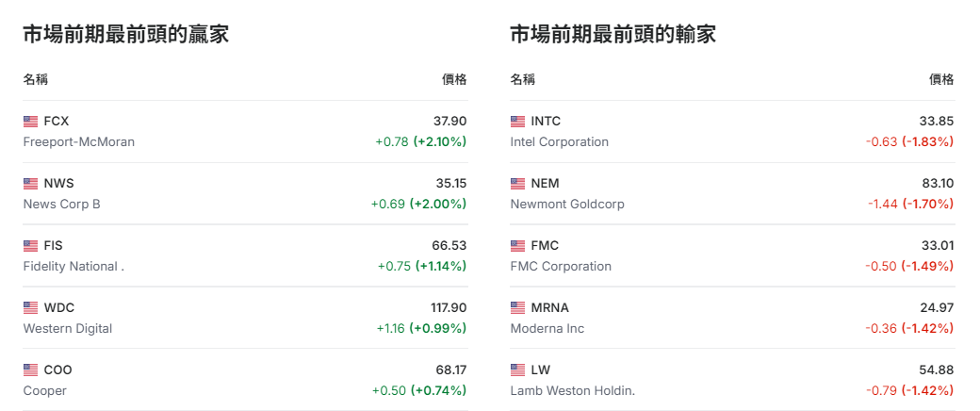
Task: Click the FMC ticker symbol
Action: [545, 246]
